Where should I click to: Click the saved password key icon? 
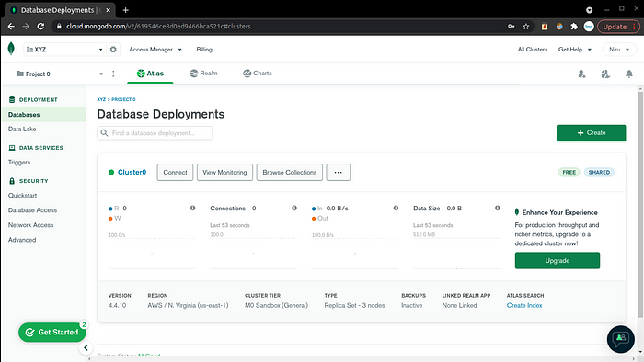pos(511,27)
